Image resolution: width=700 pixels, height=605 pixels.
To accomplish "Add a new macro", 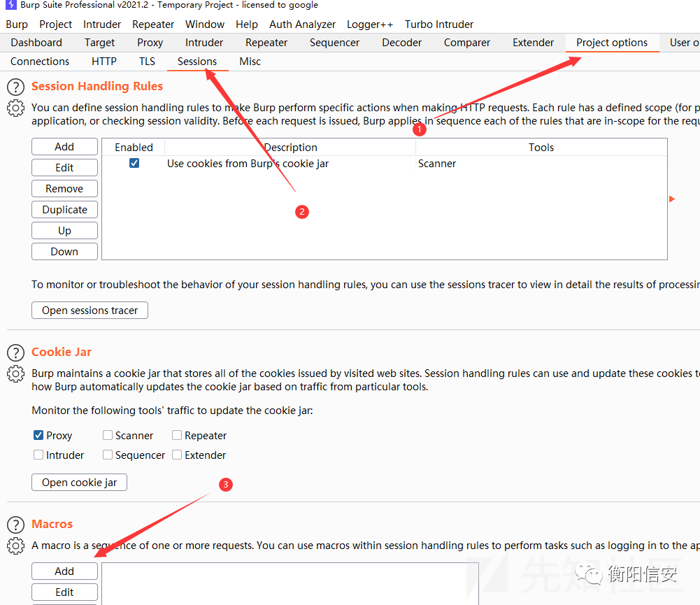I will 64,571.
